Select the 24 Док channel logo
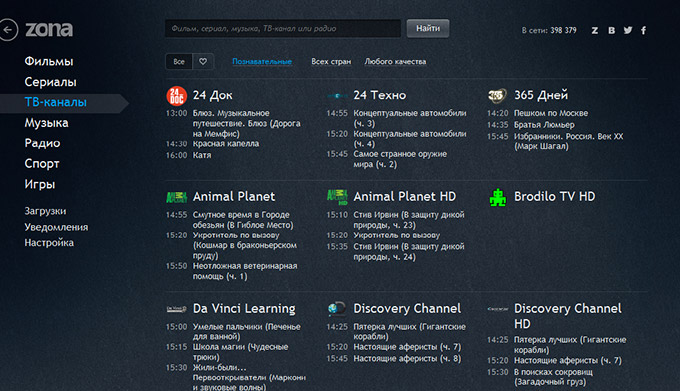The width and height of the screenshot is (680, 391). pyautogui.click(x=177, y=96)
